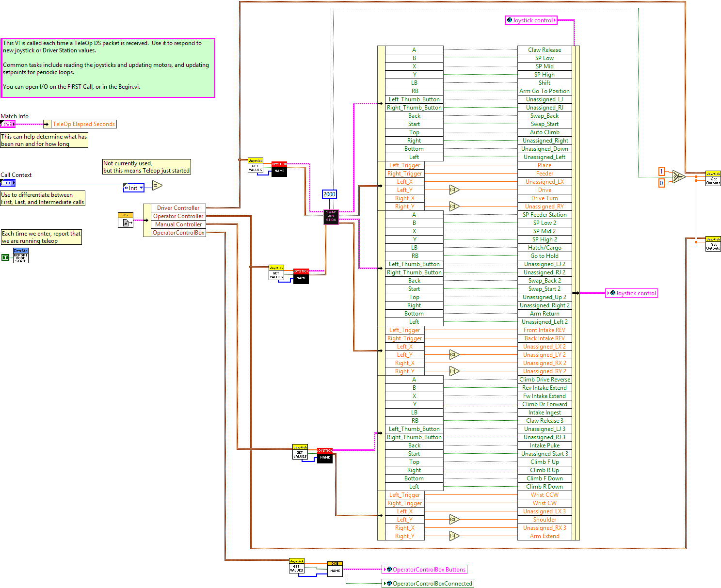
Task: Open the Init enum constant dropdown
Action: (134, 188)
